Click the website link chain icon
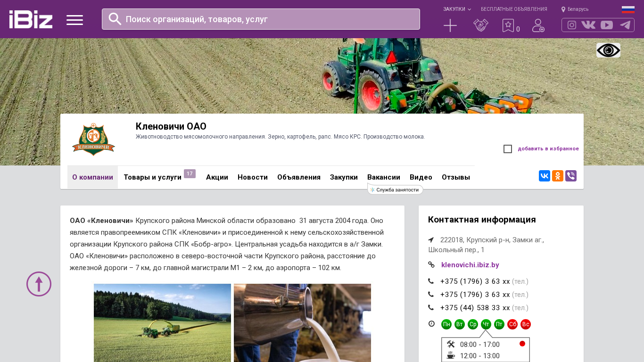644x362 pixels. pyautogui.click(x=431, y=265)
